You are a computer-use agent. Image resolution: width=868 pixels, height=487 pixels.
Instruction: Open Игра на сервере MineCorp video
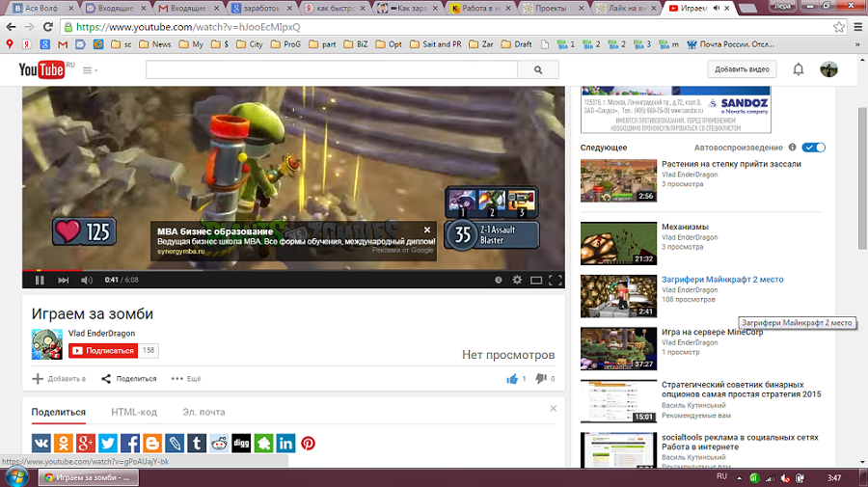click(712, 332)
